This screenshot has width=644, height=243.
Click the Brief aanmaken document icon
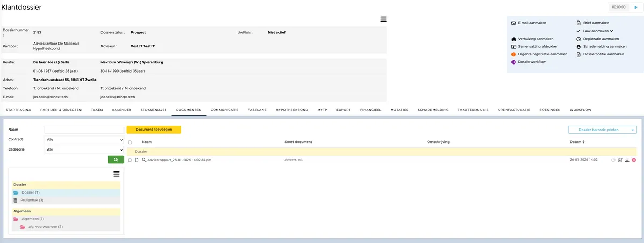point(579,23)
